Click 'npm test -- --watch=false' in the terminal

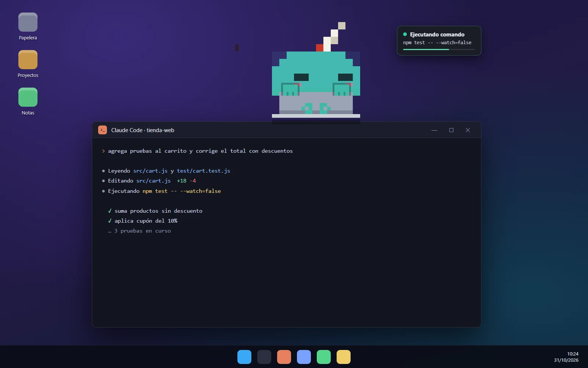pyautogui.click(x=182, y=191)
